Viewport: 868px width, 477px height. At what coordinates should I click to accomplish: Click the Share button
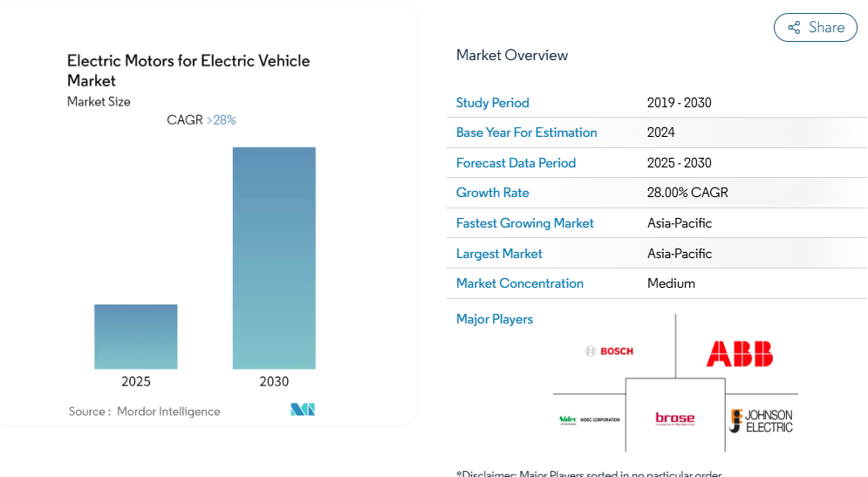815,27
